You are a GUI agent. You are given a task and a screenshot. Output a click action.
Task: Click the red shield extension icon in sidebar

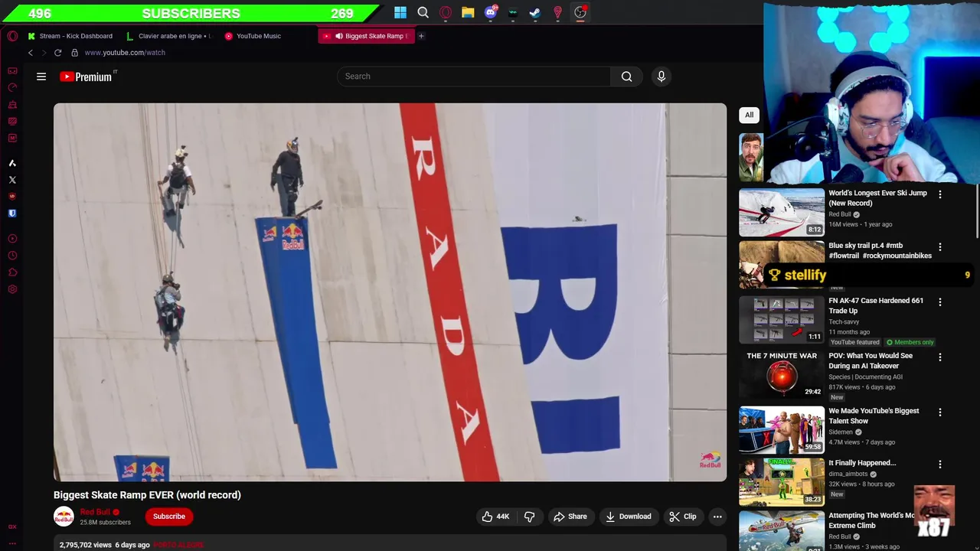coord(12,197)
